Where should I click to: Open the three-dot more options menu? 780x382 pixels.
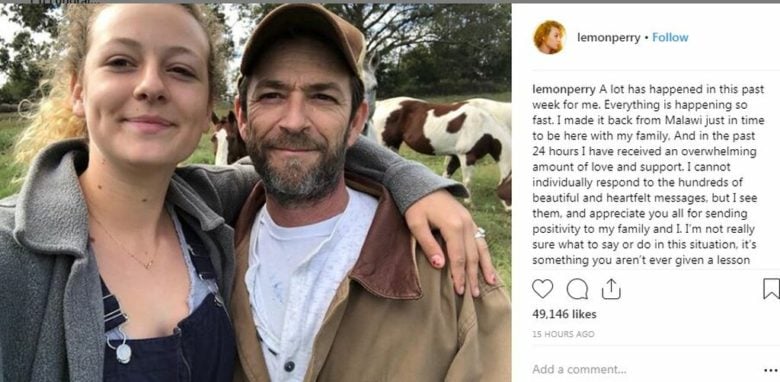[771, 370]
